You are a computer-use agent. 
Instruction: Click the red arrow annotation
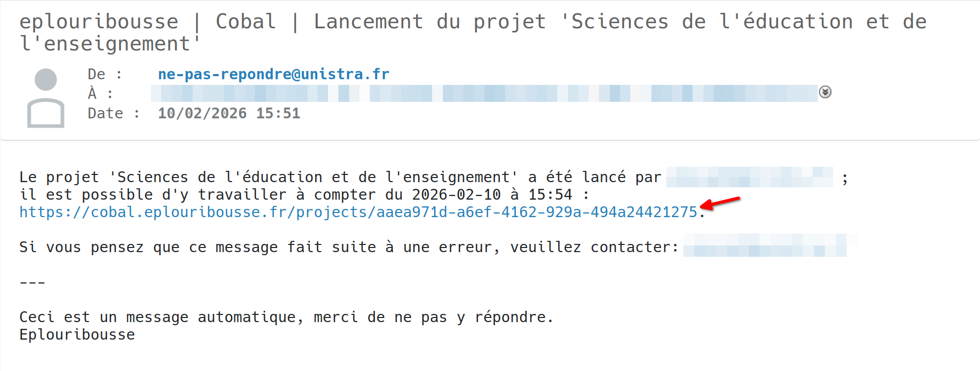(x=721, y=203)
